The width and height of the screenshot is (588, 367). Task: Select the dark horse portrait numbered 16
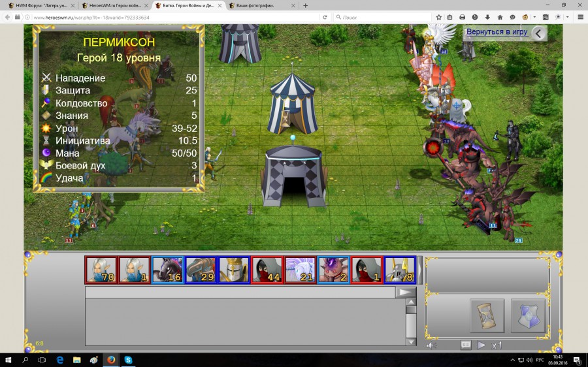168,270
